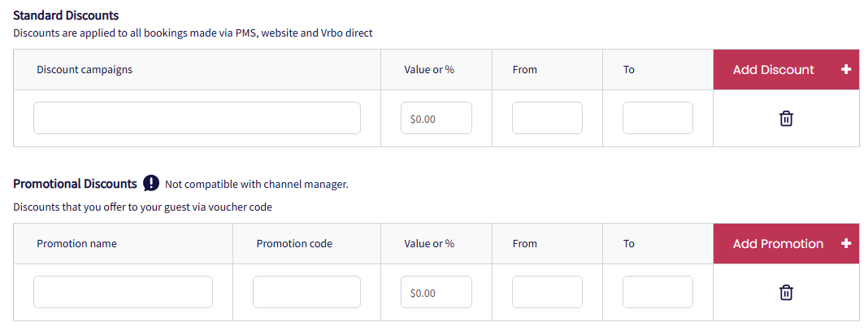Open the promotion From date field
Viewport: 868px width, 331px height.
547,292
